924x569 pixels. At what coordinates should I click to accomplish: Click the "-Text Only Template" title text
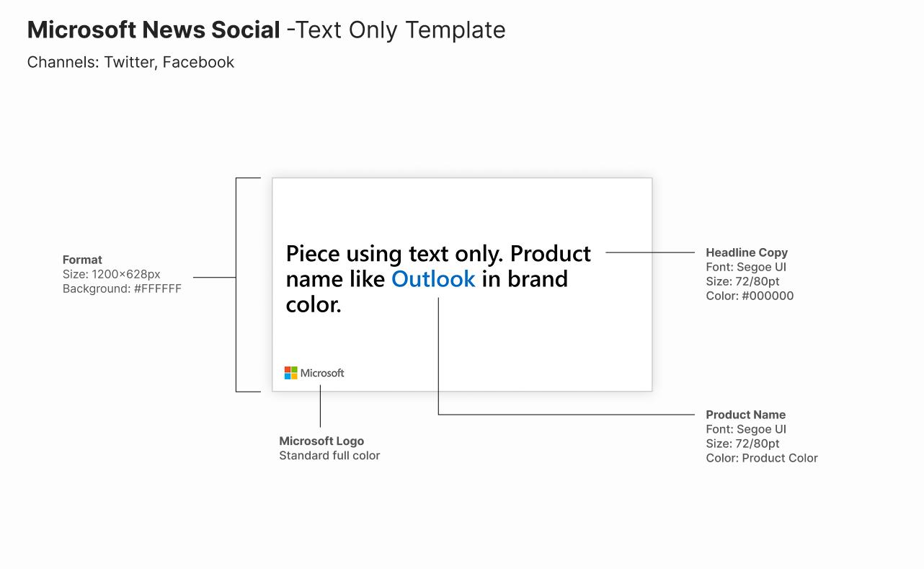click(396, 30)
